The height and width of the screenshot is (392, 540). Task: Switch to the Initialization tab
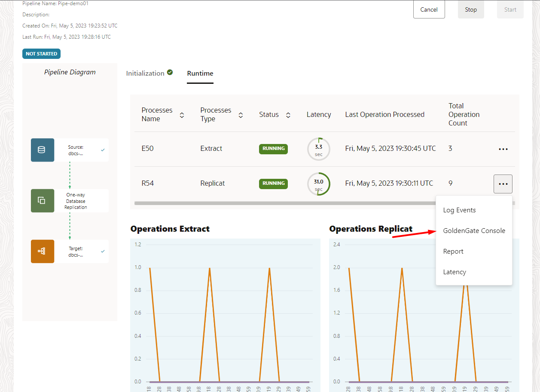click(x=145, y=73)
